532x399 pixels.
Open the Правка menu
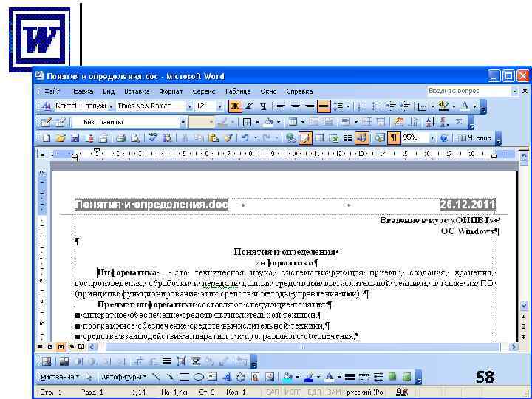82,92
